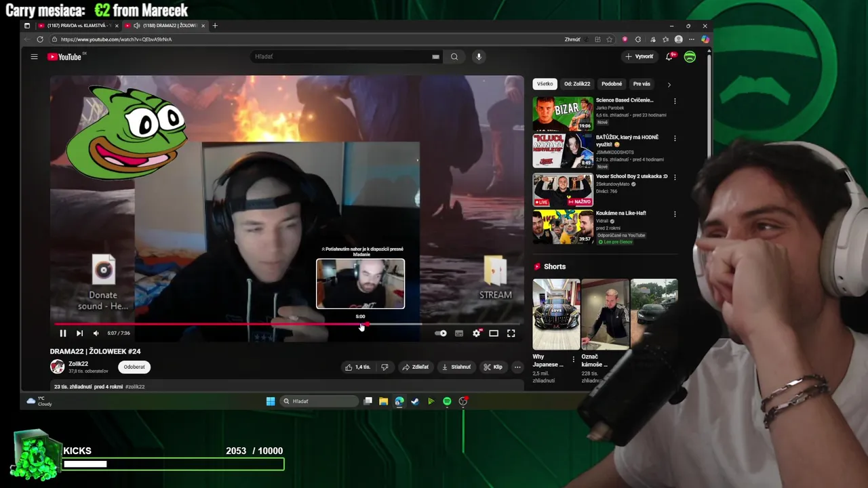Screen dimensions: 868x488
Task: Open more actions menu beside Klip
Action: tap(517, 367)
